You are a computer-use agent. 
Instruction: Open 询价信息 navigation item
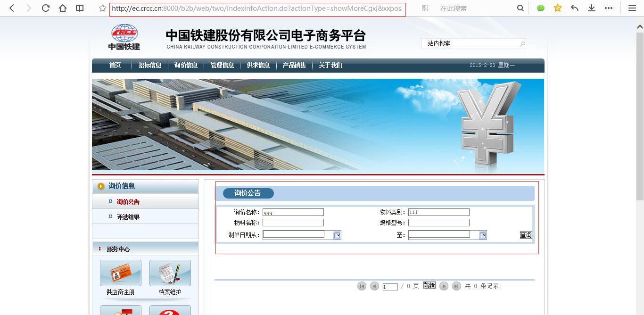click(186, 66)
